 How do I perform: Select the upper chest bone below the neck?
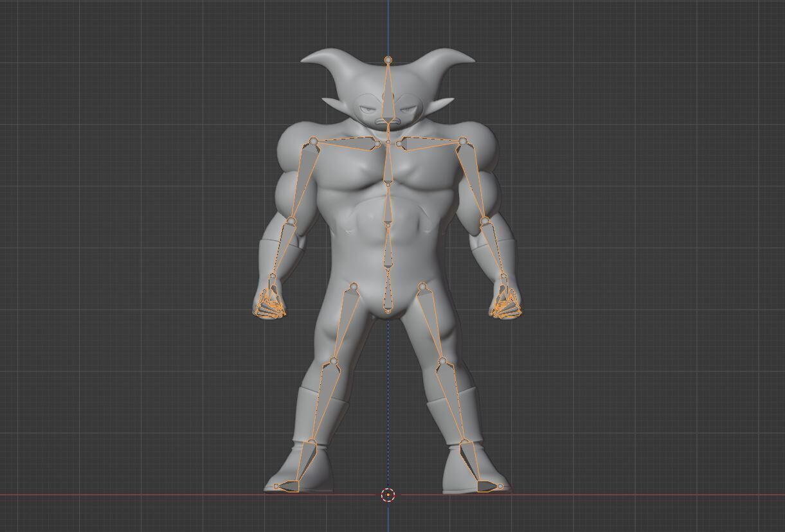(388, 164)
